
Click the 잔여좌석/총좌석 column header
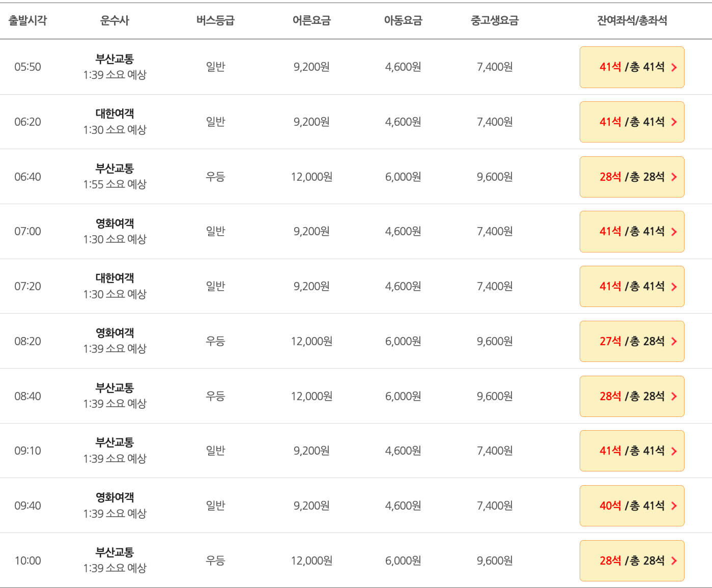pyautogui.click(x=632, y=20)
